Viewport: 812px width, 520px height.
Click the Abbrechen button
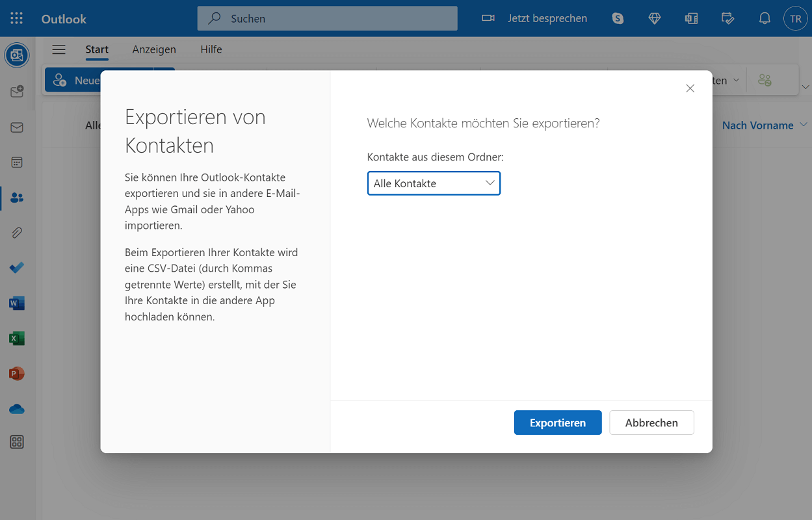tap(651, 422)
